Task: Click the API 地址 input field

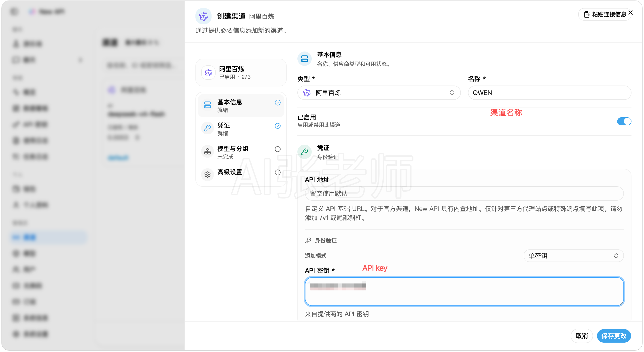Action: pos(464,193)
